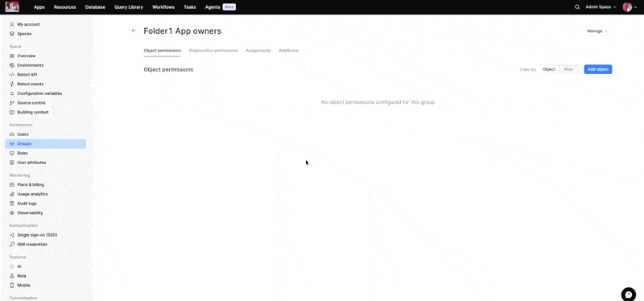Click the Beta flask icon
Image resolution: width=644 pixels, height=301 pixels.
point(12,276)
